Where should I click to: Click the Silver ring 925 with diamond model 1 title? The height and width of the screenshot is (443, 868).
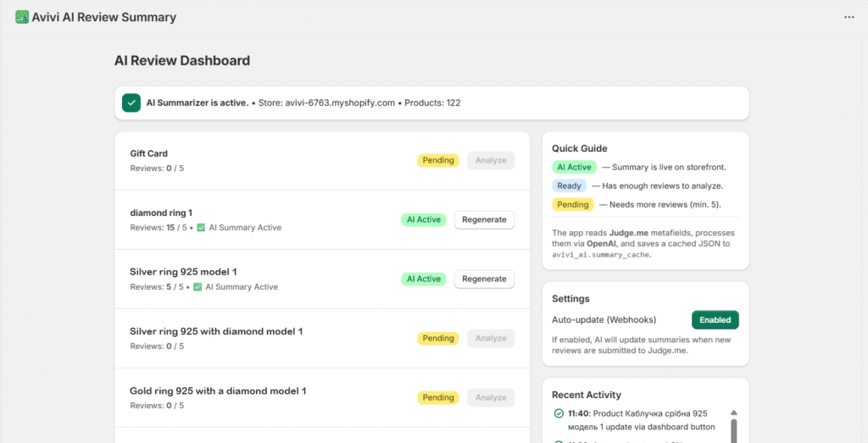point(216,331)
